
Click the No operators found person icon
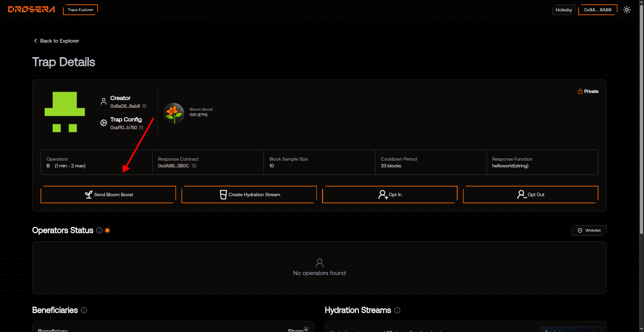click(320, 263)
